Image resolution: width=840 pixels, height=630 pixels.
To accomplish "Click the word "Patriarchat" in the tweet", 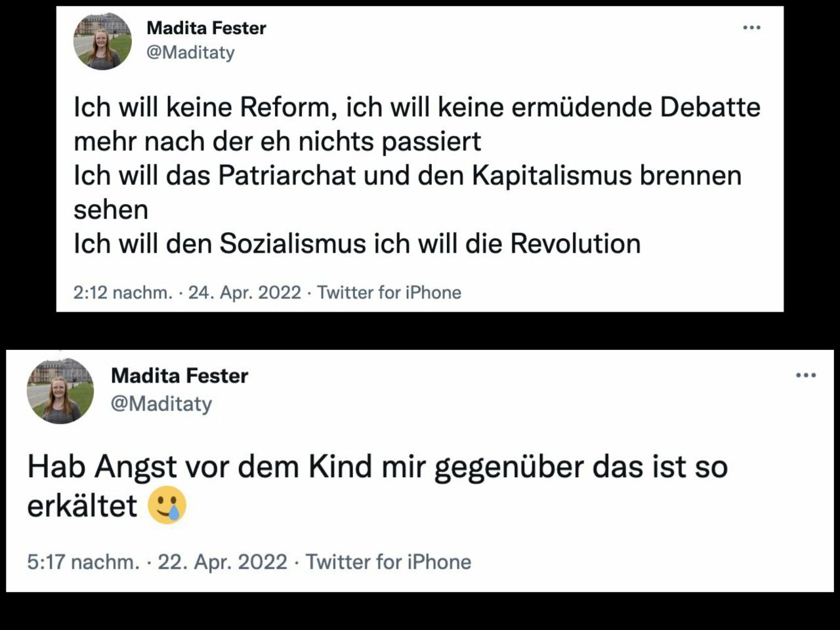I will coord(287,175).
